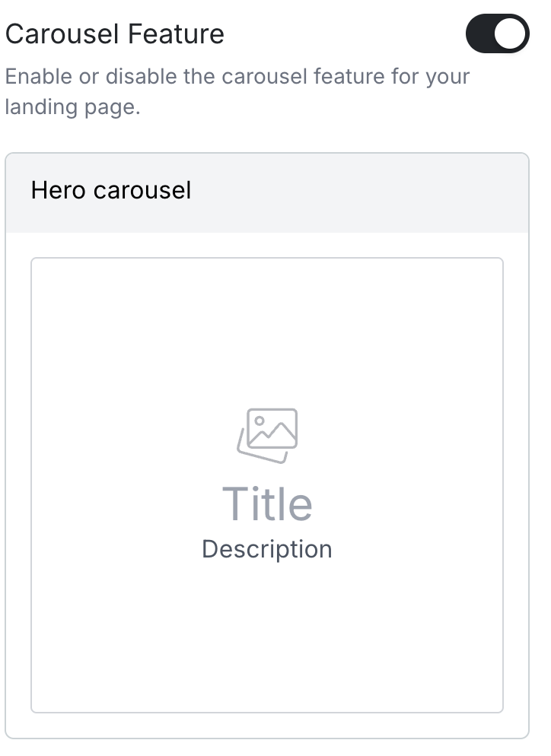Image resolution: width=551 pixels, height=756 pixels.
Task: Click the "Title" placeholder text
Action: click(x=267, y=503)
